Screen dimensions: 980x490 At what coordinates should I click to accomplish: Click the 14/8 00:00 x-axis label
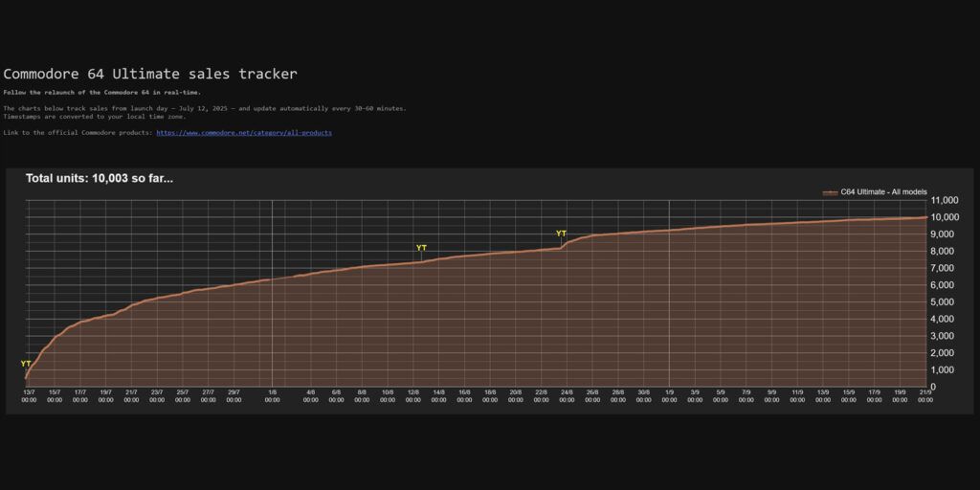tap(438, 396)
